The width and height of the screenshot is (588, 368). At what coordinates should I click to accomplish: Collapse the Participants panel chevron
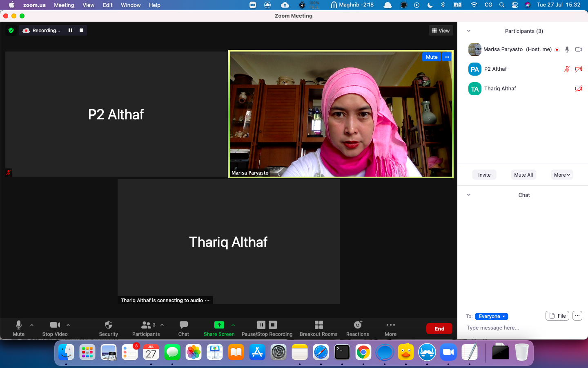(469, 31)
